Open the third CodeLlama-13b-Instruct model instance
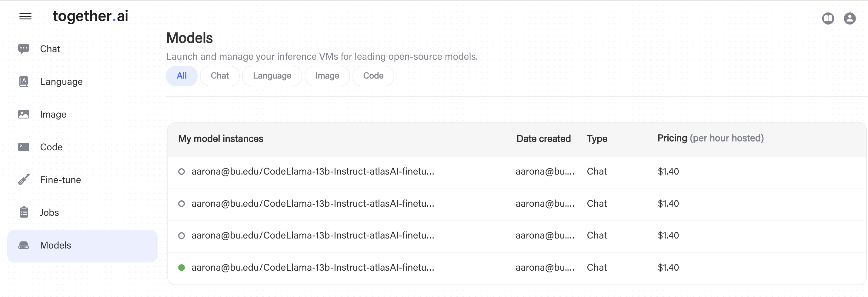 [312, 235]
